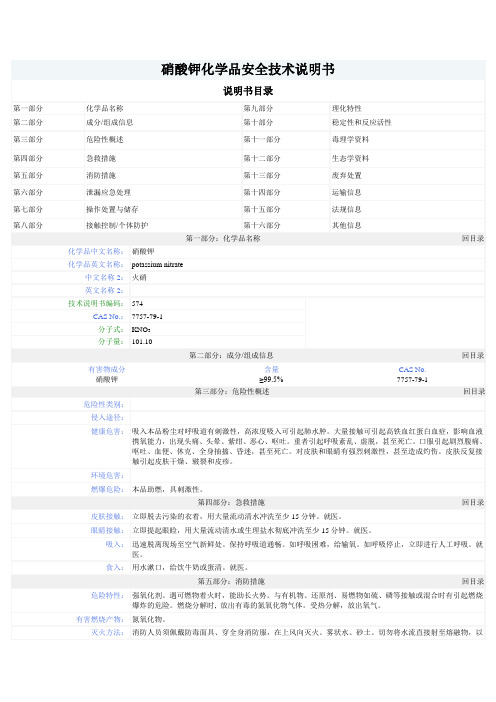Click the 分子式 label
The height and width of the screenshot is (702, 496).
pyautogui.click(x=111, y=329)
